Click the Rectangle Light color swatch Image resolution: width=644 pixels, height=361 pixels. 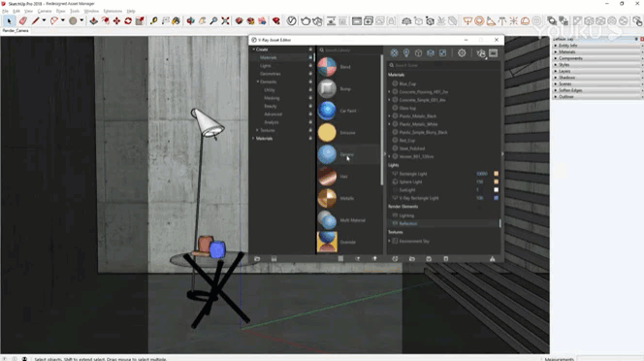point(497,174)
